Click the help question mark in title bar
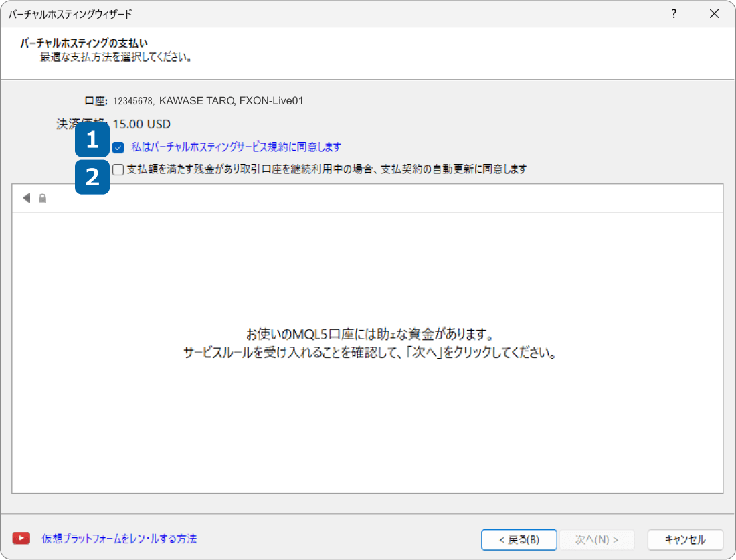The image size is (736, 560). pyautogui.click(x=674, y=13)
